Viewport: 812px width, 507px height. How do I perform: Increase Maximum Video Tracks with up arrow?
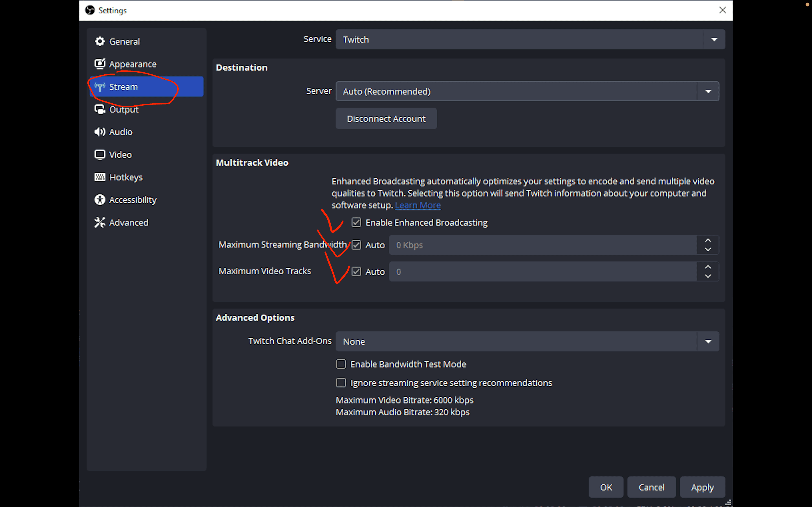(708, 267)
